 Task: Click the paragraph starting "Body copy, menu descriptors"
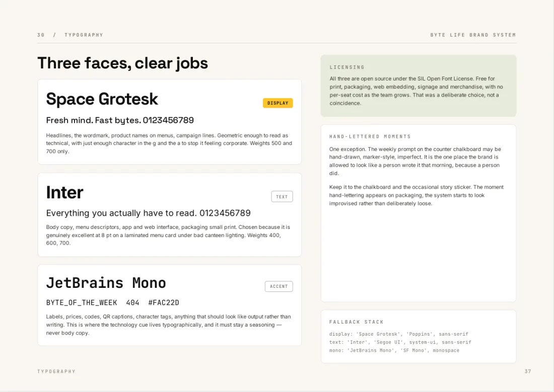168,235
